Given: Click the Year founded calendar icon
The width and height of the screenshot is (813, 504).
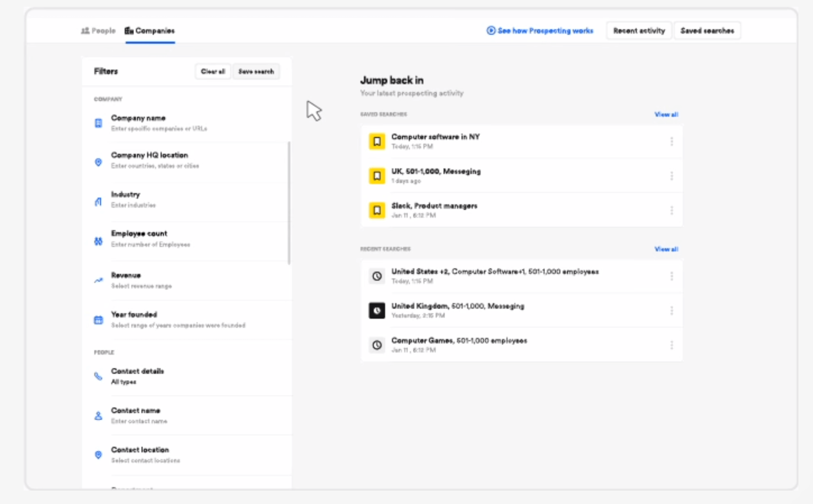Looking at the screenshot, I should [x=98, y=320].
